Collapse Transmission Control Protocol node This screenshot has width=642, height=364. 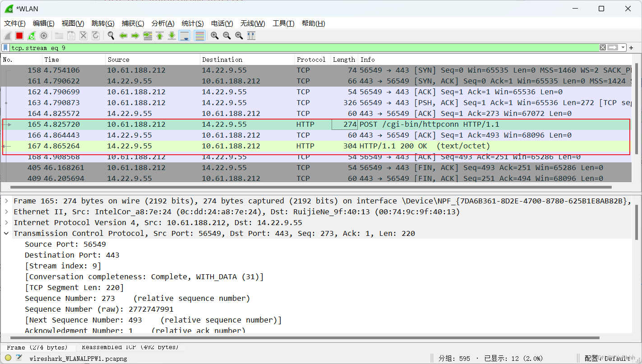(x=6, y=233)
